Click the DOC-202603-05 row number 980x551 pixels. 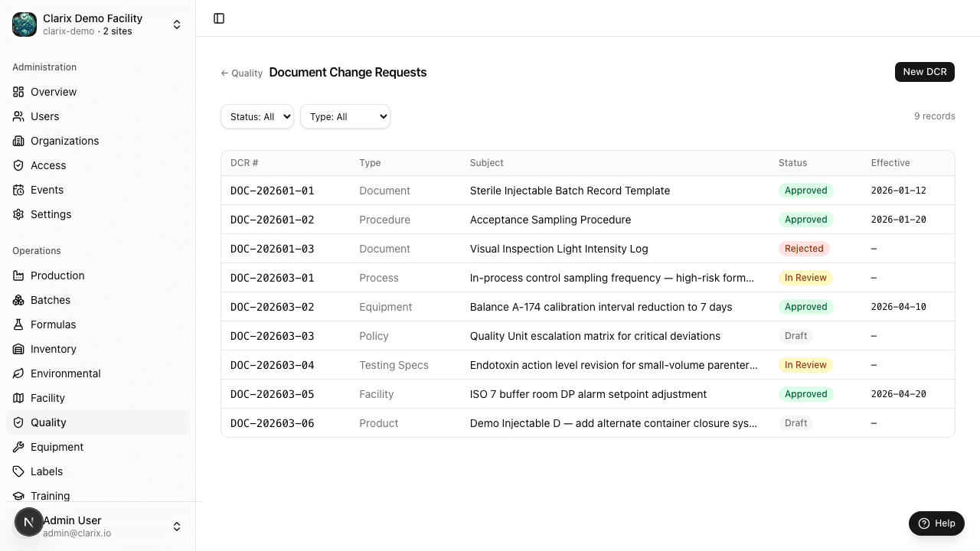click(x=273, y=394)
